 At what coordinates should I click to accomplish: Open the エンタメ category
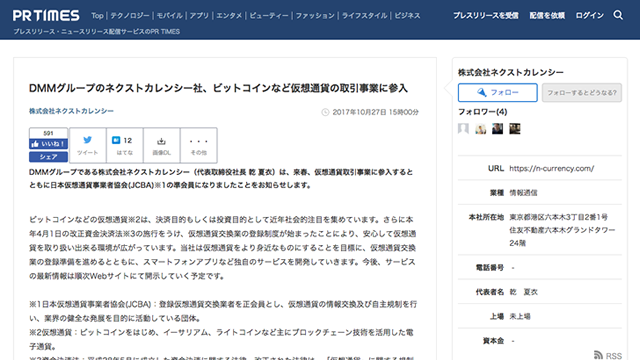[229, 16]
